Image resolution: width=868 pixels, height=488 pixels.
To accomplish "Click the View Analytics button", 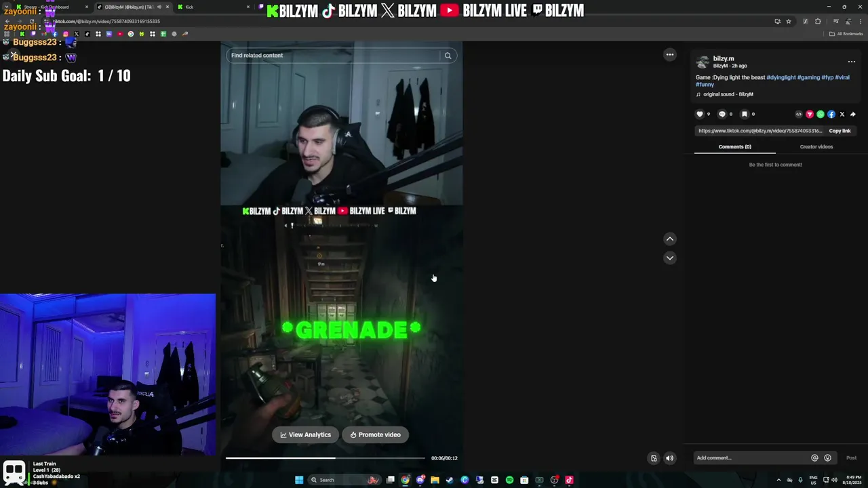I will (x=306, y=434).
